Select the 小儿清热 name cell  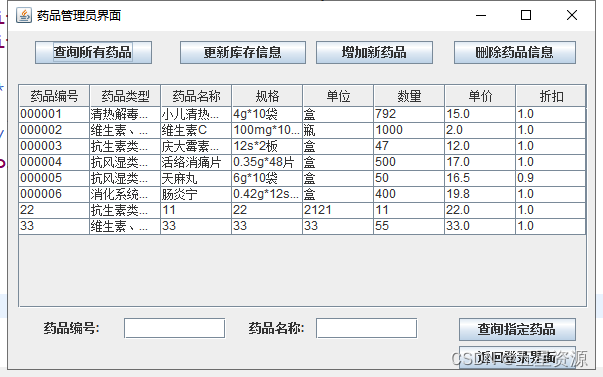[x=196, y=114]
